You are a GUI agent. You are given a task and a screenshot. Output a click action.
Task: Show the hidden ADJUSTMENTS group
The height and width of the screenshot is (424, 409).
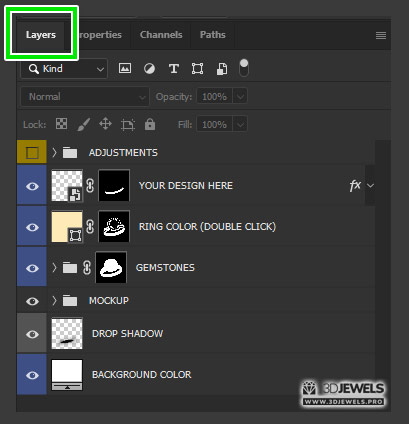(x=32, y=153)
